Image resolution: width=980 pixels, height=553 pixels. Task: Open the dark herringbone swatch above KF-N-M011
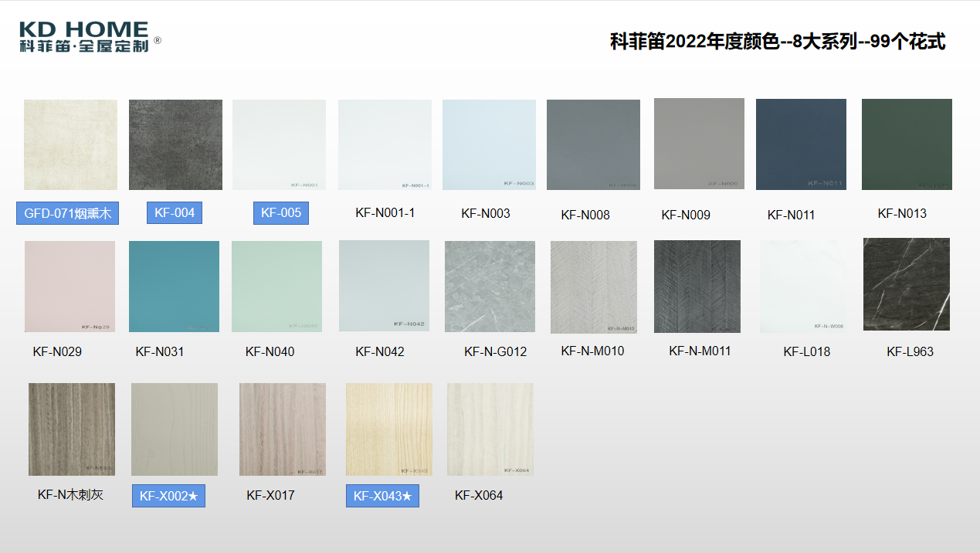[697, 287]
